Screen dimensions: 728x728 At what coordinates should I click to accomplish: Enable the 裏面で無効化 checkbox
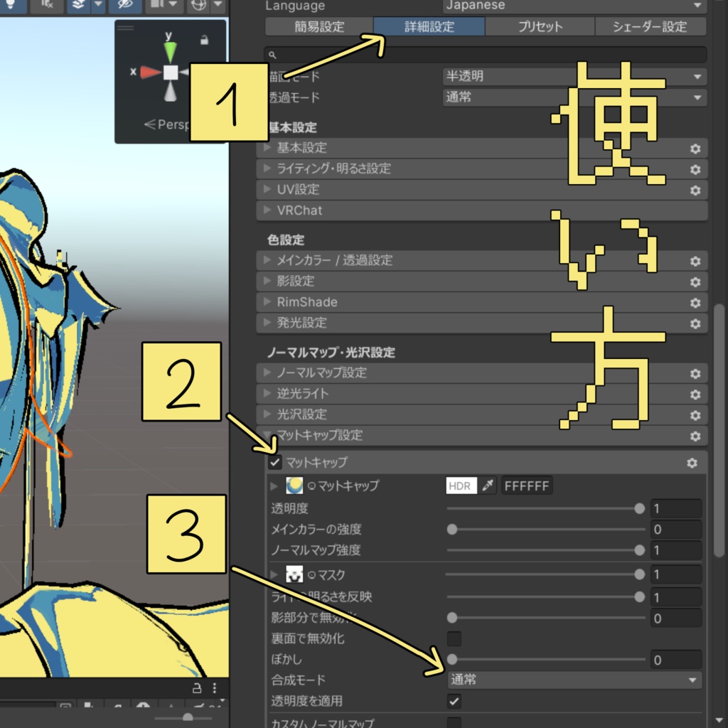pos(454,638)
